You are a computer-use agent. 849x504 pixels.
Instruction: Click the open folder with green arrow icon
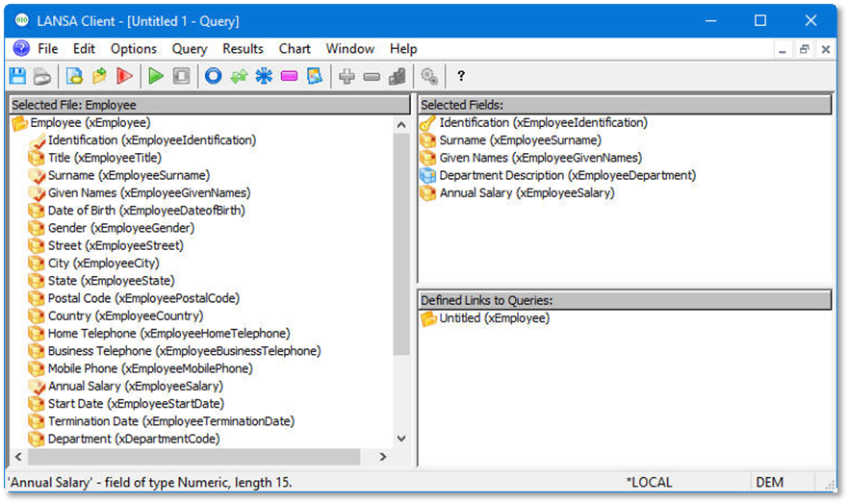(100, 76)
